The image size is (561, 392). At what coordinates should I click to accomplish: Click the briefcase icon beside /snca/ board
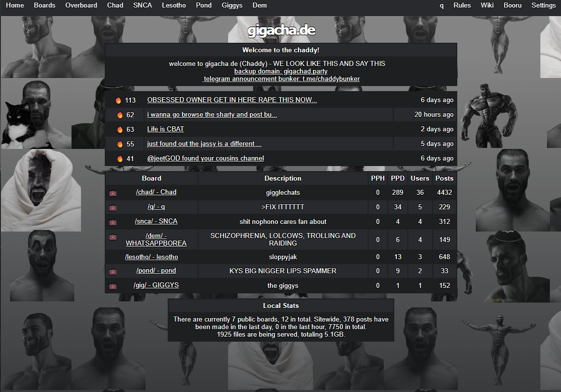point(113,222)
